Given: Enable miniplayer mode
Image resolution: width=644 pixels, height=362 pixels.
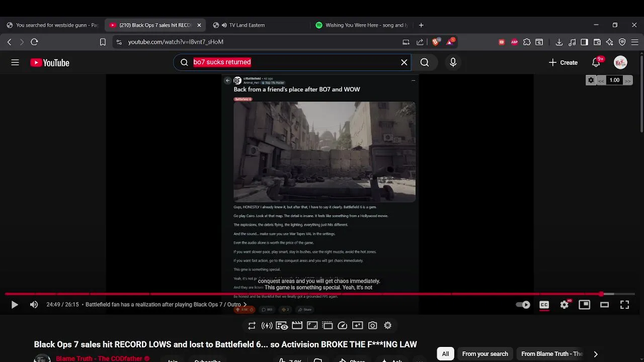Looking at the screenshot, I should click(584, 305).
